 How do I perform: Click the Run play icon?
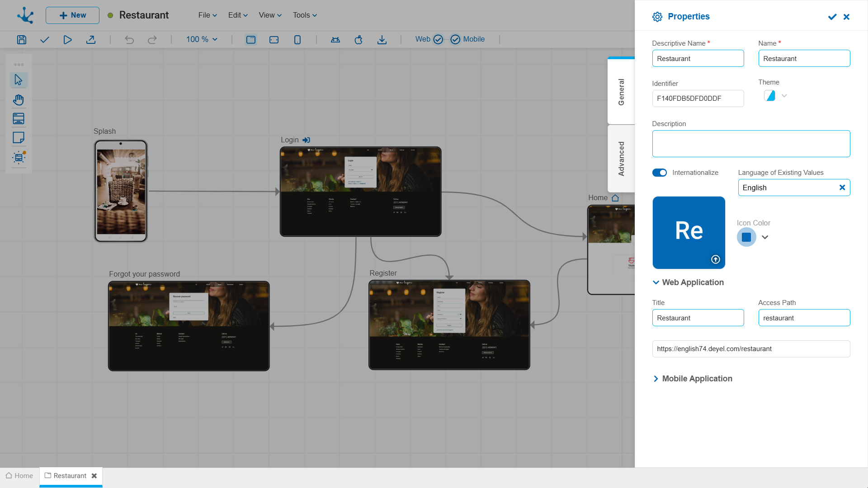coord(67,40)
